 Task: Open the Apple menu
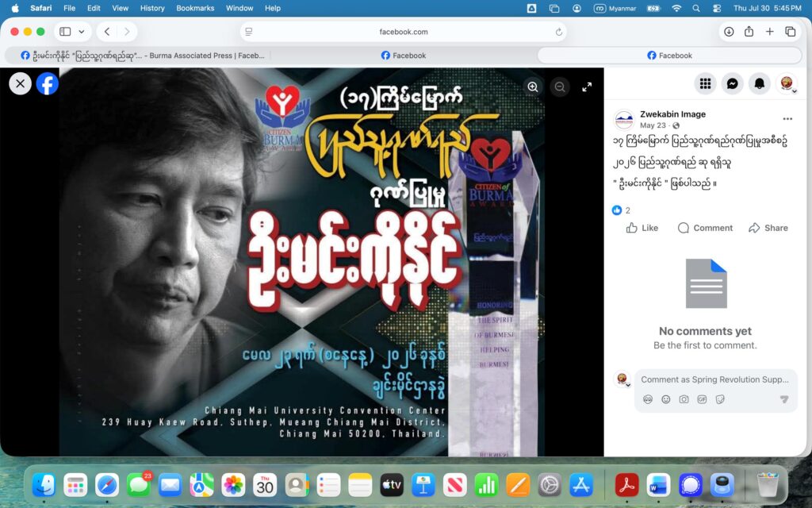coord(15,8)
